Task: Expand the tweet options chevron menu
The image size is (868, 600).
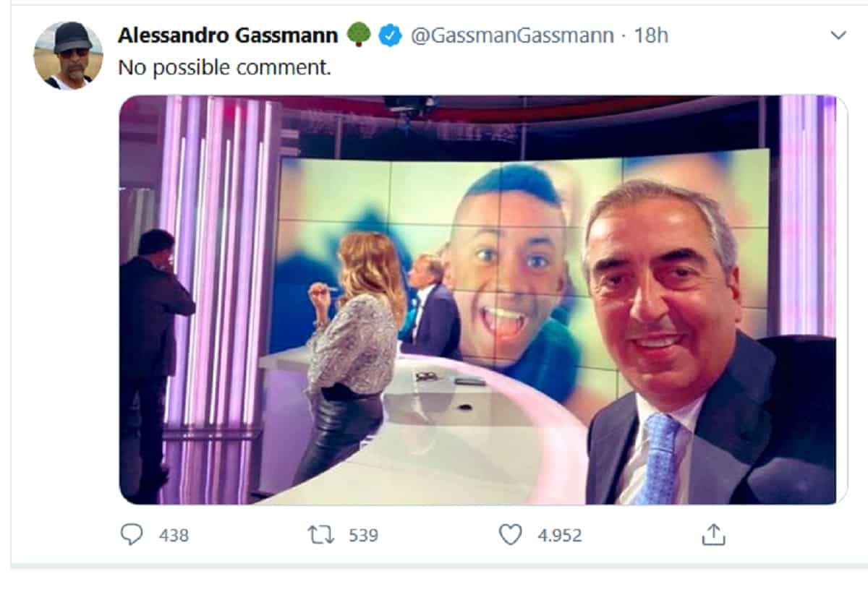Action: 838,35
